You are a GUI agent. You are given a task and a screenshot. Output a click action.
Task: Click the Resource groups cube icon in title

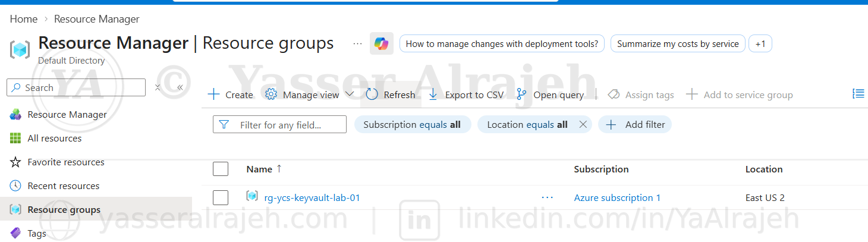20,49
